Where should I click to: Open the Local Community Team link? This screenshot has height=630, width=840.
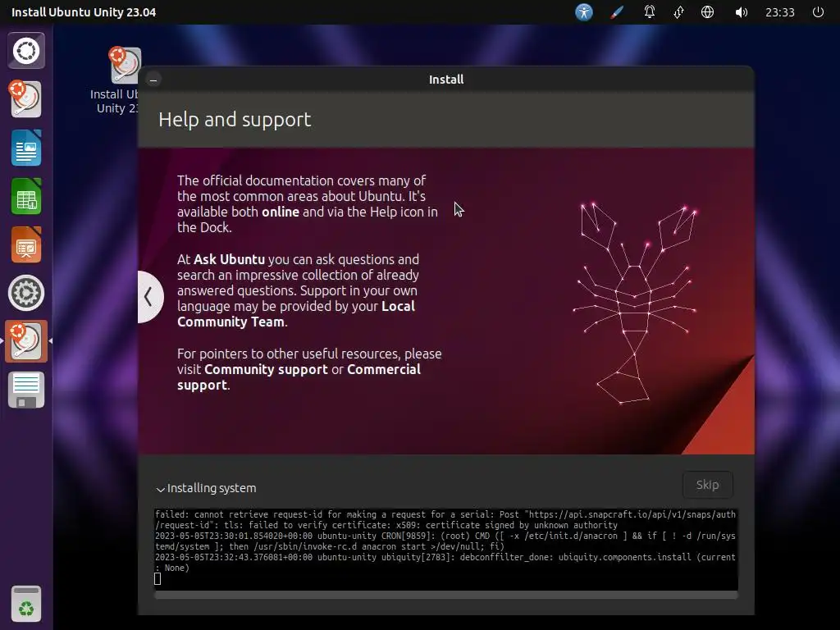coord(296,314)
